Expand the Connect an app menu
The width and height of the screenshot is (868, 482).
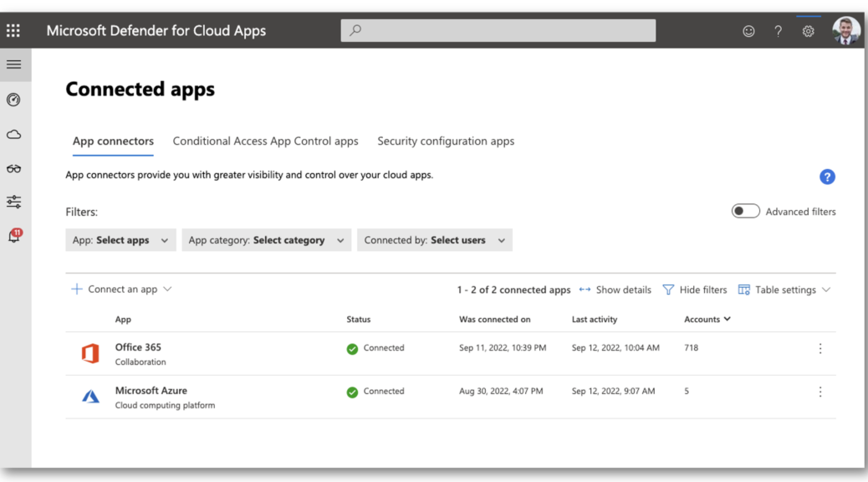tap(122, 290)
